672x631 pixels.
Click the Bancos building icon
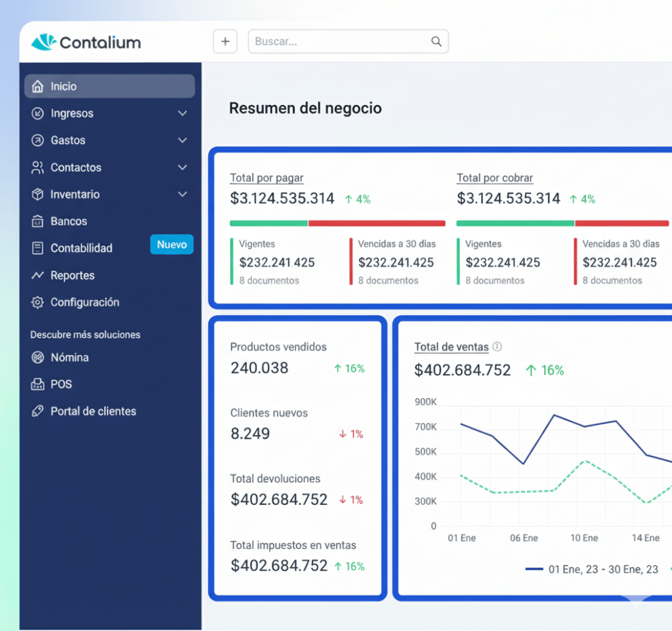pyautogui.click(x=37, y=222)
